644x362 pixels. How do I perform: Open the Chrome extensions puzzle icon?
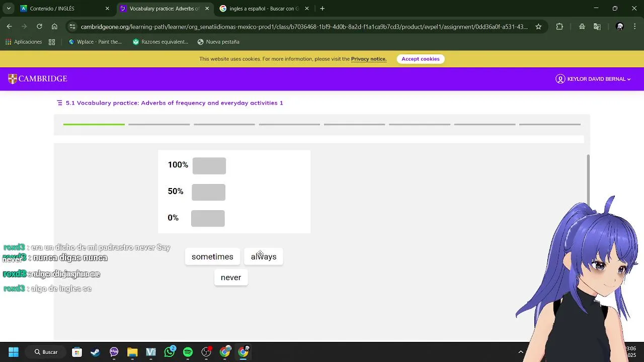tap(559, 27)
